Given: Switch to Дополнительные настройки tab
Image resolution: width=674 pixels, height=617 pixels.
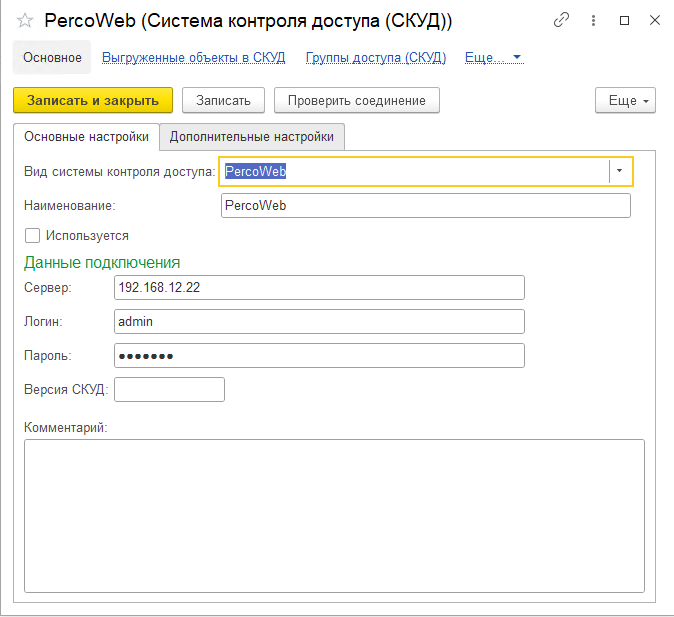Looking at the screenshot, I should 252,136.
